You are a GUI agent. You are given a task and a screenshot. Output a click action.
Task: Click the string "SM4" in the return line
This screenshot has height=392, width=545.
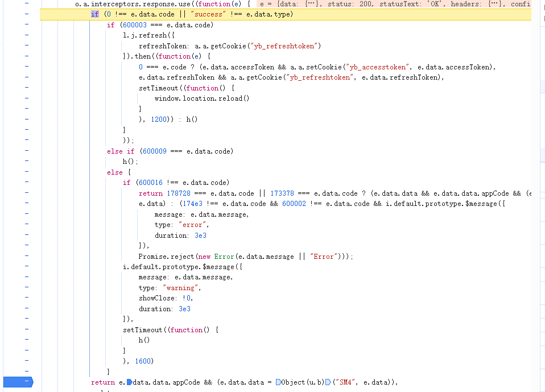345,382
